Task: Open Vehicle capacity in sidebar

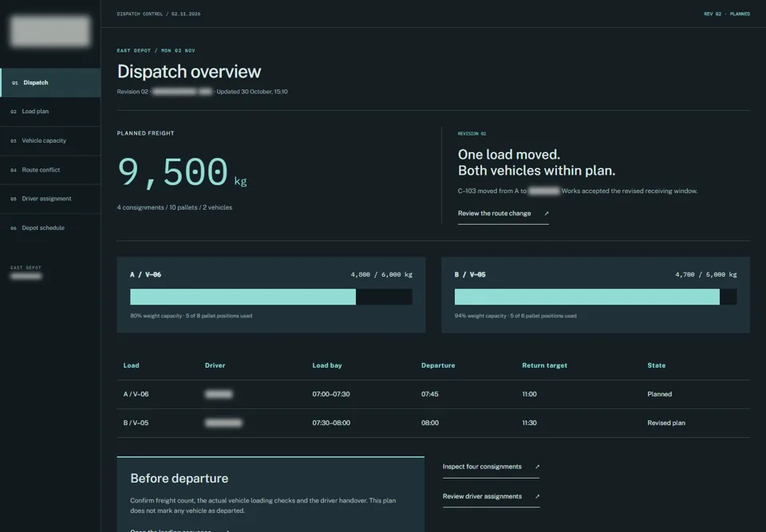Action: (x=50, y=140)
